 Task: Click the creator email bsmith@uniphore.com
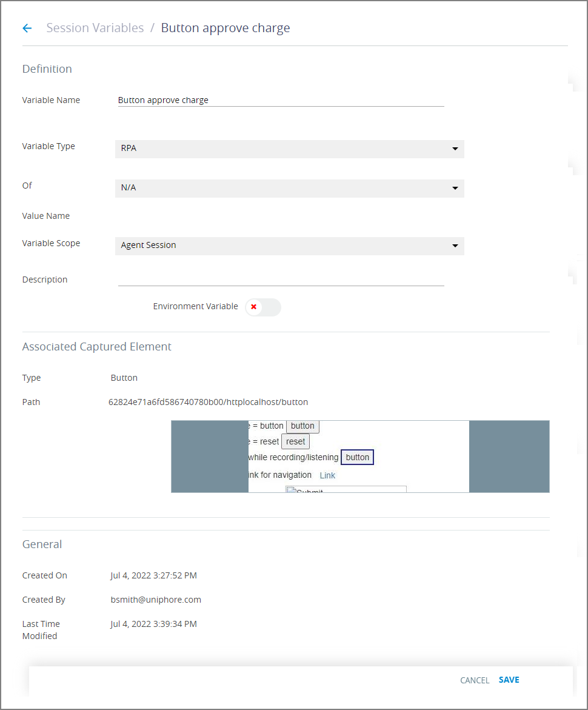156,600
